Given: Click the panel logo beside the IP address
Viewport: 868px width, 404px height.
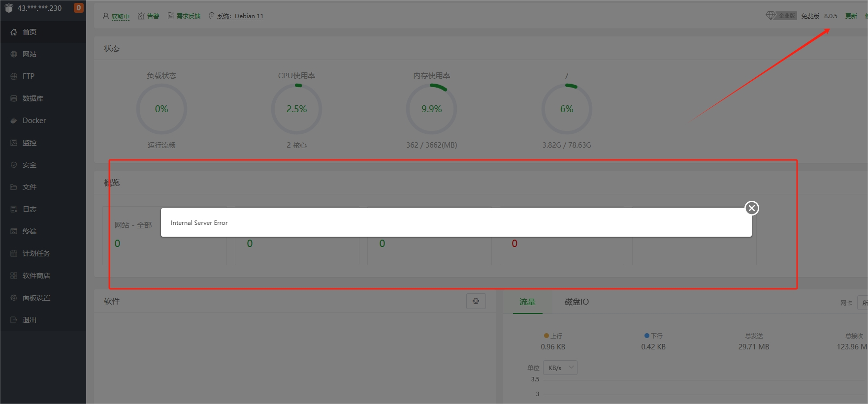Looking at the screenshot, I should click(x=9, y=8).
